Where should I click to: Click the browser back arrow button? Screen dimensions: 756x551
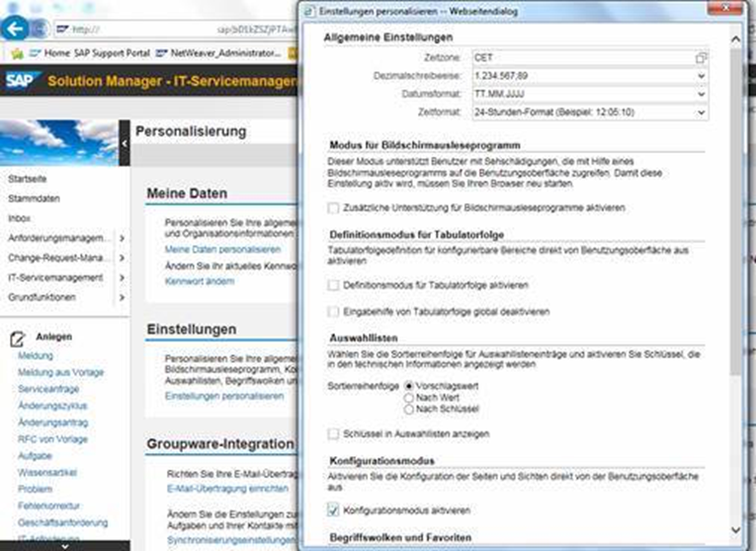coord(15,29)
